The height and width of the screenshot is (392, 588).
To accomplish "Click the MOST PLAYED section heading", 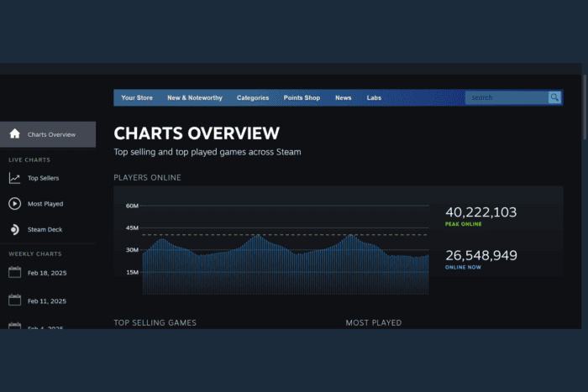I will (374, 322).
